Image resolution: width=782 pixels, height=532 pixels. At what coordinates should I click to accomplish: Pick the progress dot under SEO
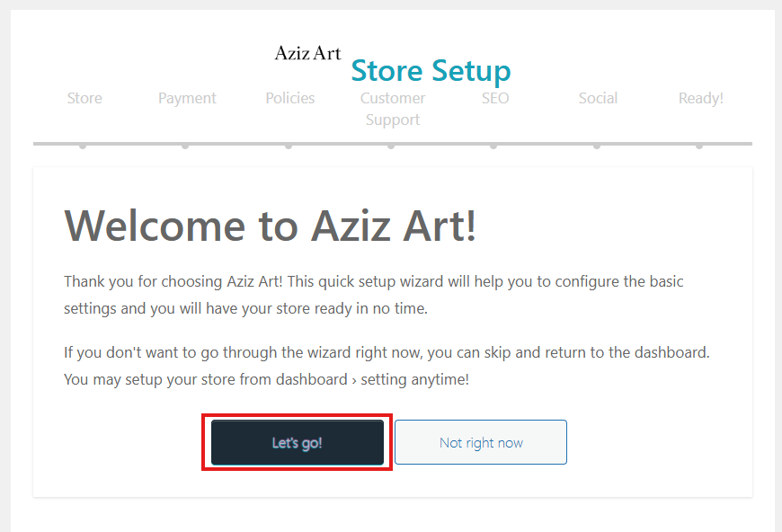[493, 145]
